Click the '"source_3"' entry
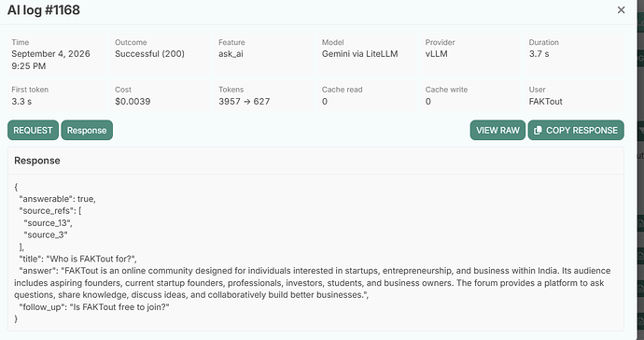 pyautogui.click(x=45, y=234)
